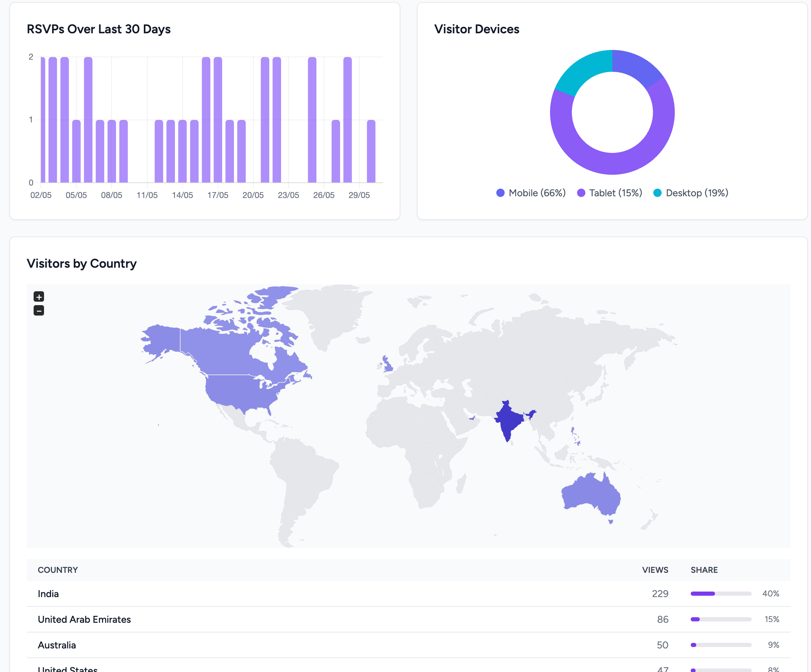The image size is (811, 672).
Task: Click the 29/05 x-axis date label
Action: (x=359, y=195)
